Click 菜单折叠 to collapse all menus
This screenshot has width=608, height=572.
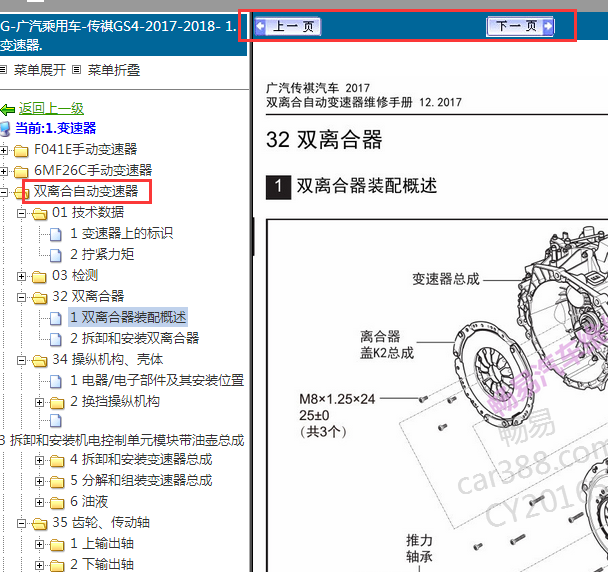point(114,70)
